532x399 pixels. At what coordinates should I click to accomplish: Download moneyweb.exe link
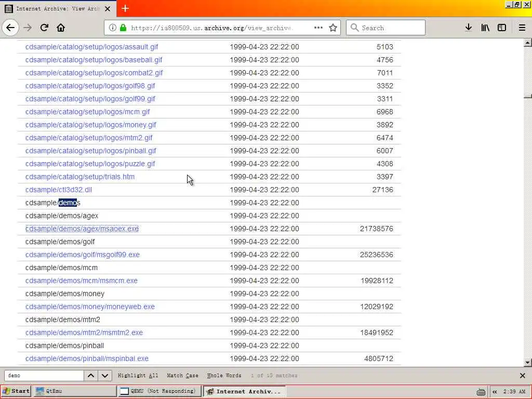pyautogui.click(x=90, y=307)
